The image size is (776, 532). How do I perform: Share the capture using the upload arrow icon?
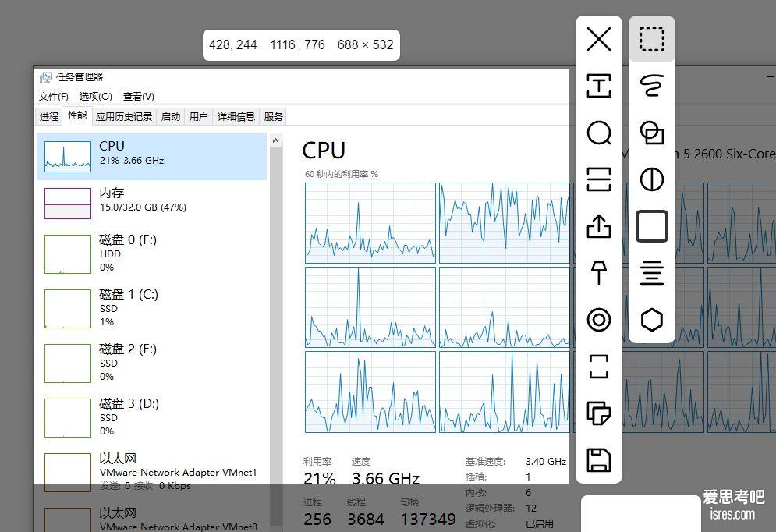point(599,226)
